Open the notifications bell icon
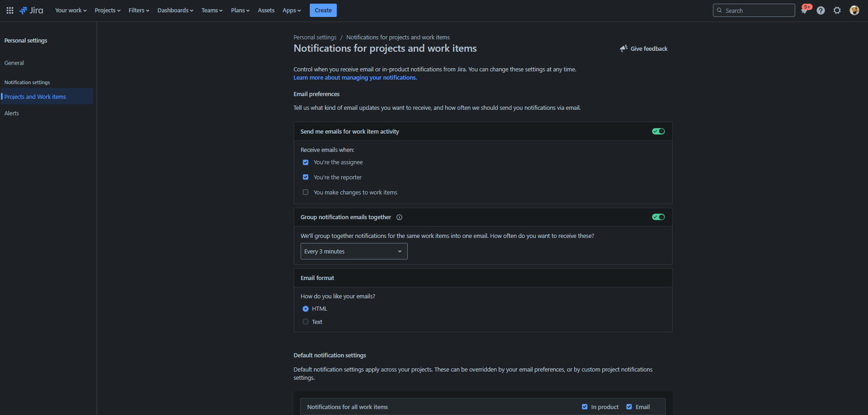868x415 pixels. (804, 11)
